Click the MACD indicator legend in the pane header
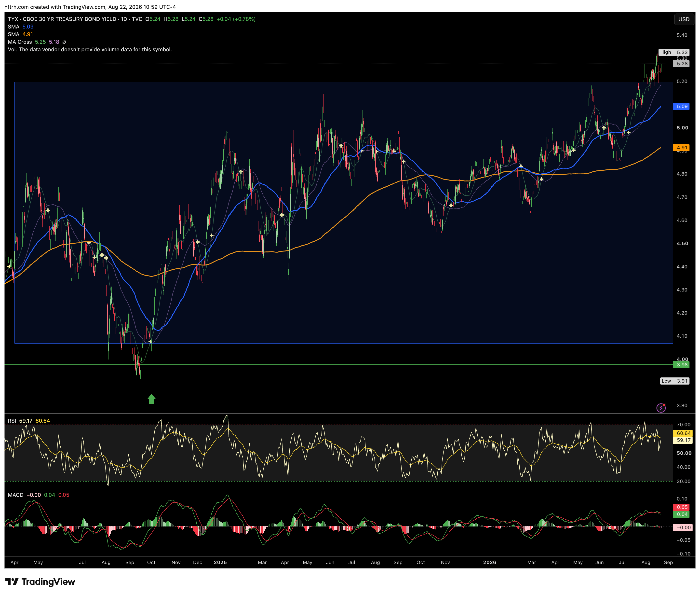 [x=39, y=495]
